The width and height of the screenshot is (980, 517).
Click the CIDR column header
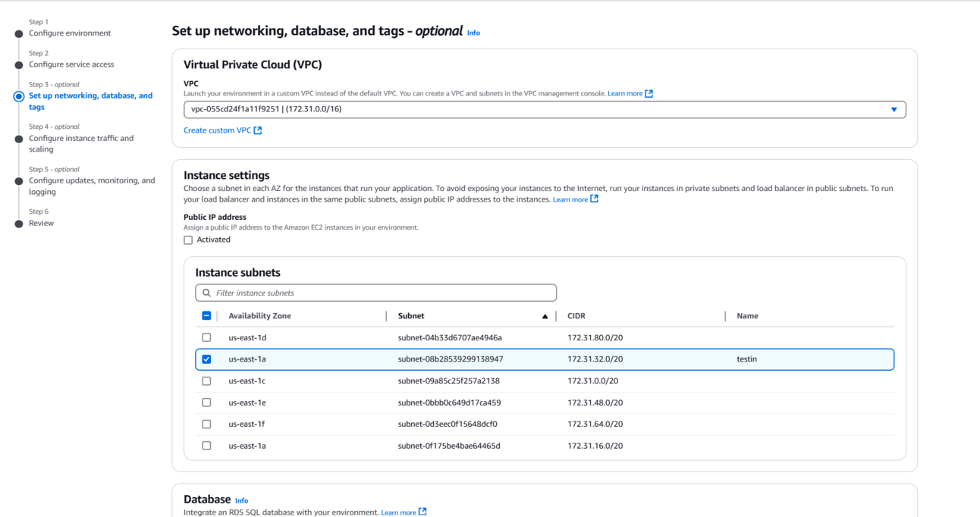coord(576,316)
